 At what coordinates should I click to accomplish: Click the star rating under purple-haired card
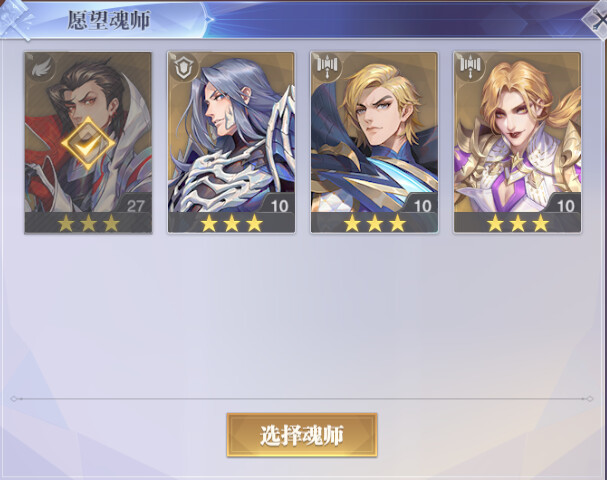[231, 223]
